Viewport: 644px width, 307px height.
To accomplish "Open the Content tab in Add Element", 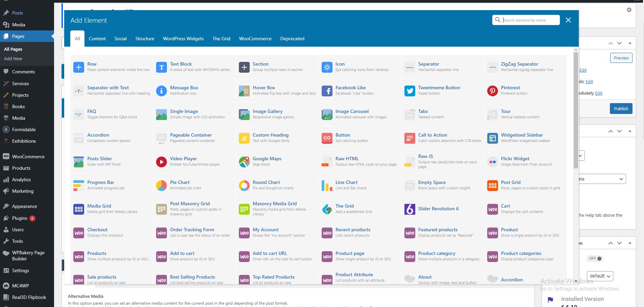I will click(97, 39).
